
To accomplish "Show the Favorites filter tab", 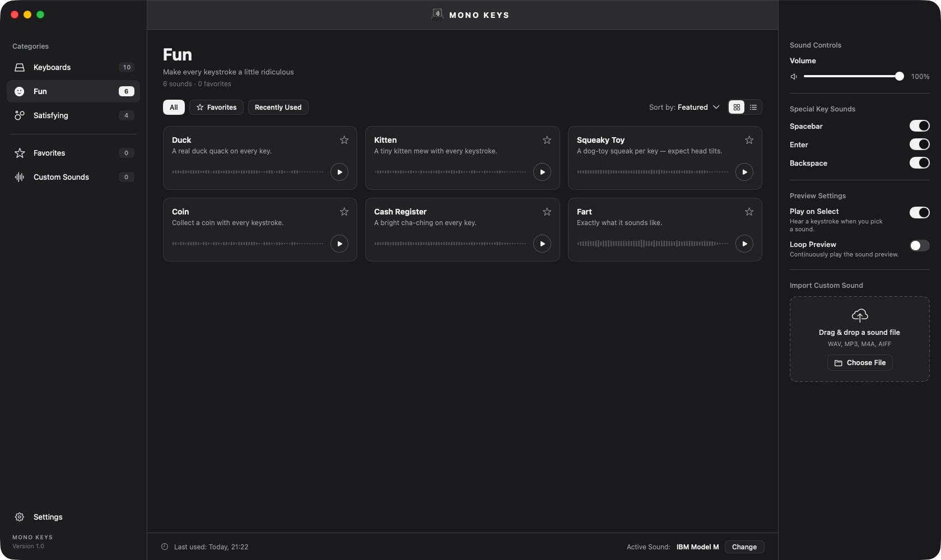I will [216, 107].
